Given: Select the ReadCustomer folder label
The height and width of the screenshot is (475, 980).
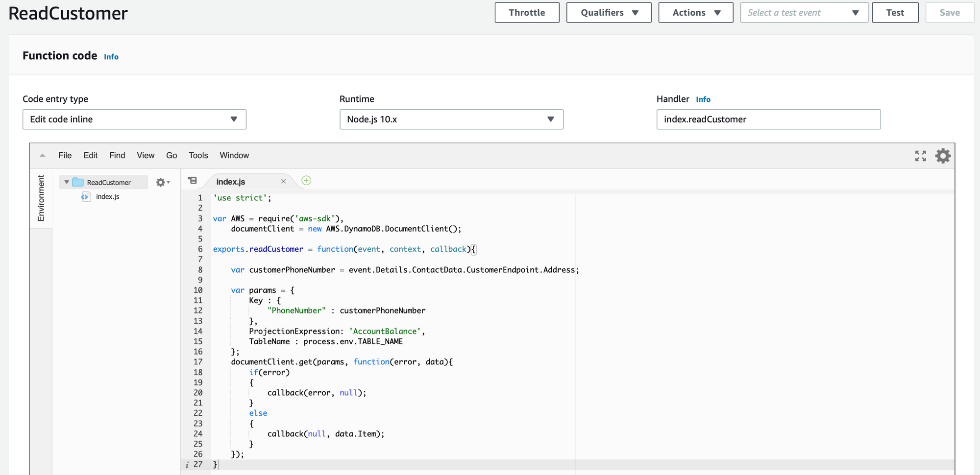Looking at the screenshot, I should point(109,183).
